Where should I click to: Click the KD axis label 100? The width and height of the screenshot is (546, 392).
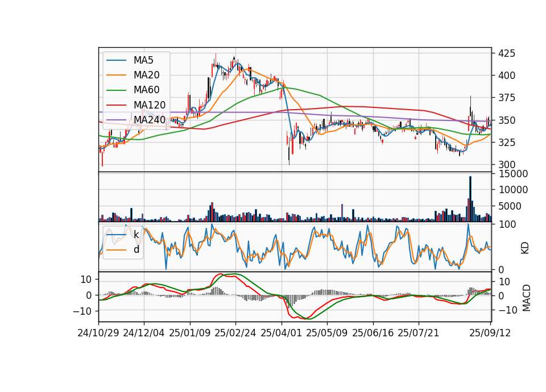507,224
